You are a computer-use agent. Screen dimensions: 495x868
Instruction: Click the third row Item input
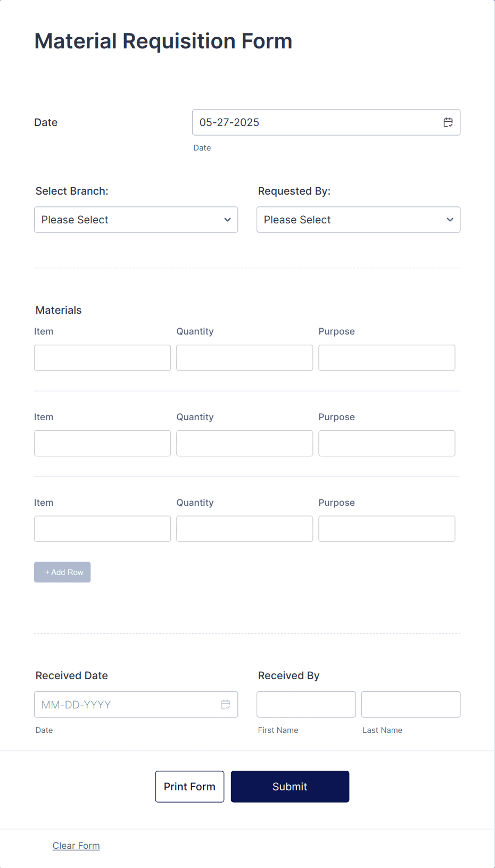(102, 529)
